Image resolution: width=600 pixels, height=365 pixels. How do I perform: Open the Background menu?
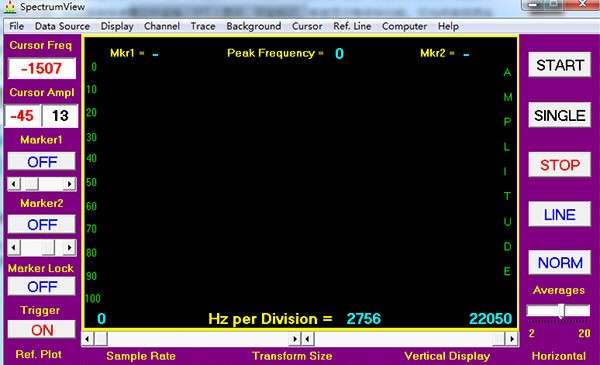[x=254, y=26]
